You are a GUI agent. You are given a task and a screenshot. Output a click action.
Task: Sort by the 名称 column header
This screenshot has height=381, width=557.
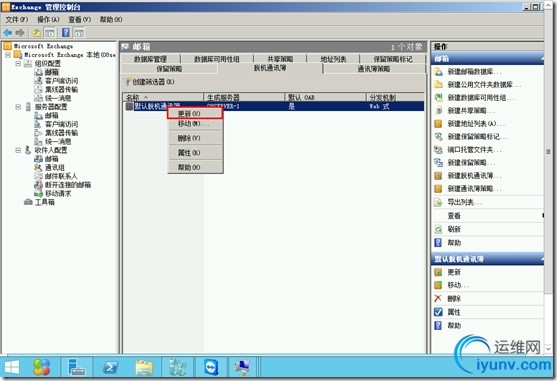[163, 97]
